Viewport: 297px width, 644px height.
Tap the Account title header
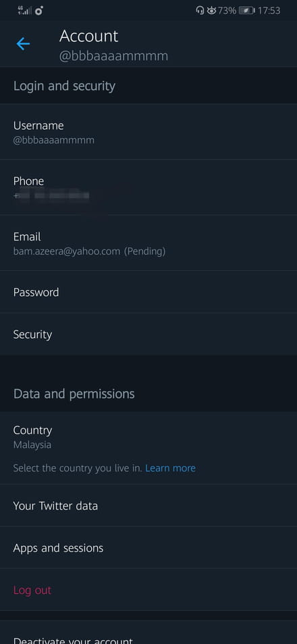[88, 36]
